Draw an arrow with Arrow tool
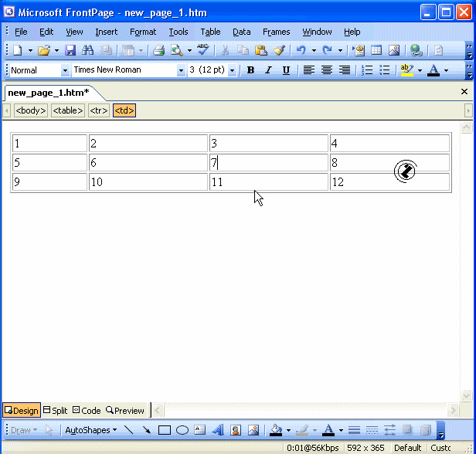Viewport: 476px width, 454px height. point(146,430)
